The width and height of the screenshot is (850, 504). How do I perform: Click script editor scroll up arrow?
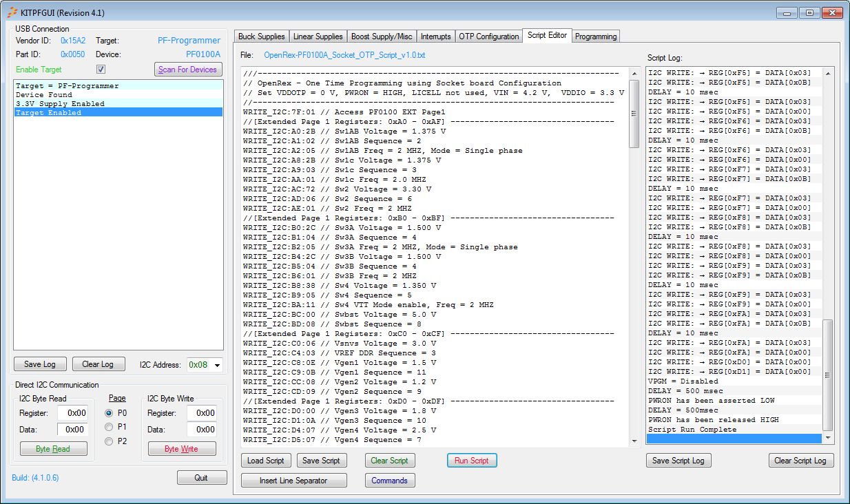pos(634,73)
